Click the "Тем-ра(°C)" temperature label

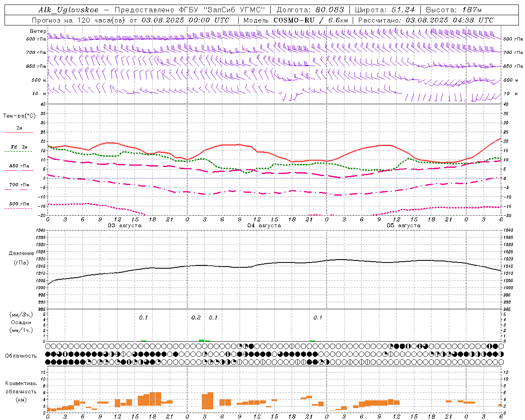tap(19, 116)
